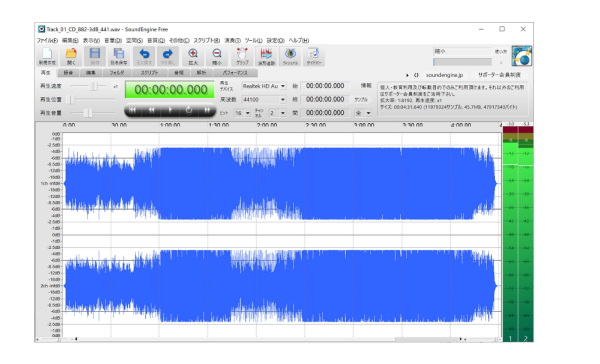Toggle waveform tracking in the toolbar
This screenshot has height=364, width=600.
266,56
